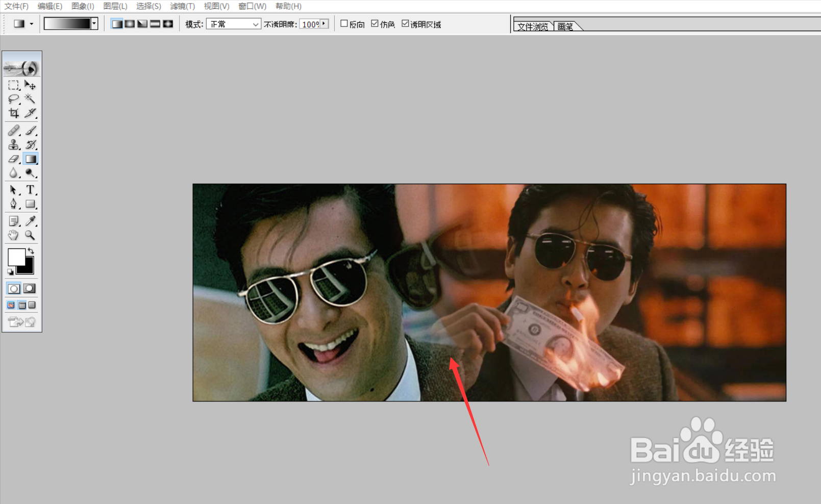Viewport: 821px width, 504px height.
Task: Select the Eraser tool
Action: click(x=14, y=159)
